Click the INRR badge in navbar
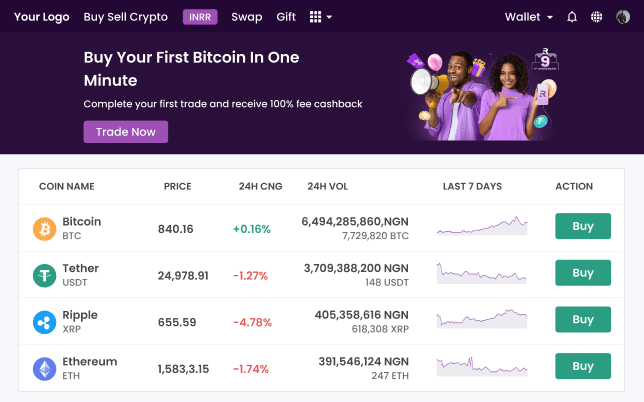 coord(200,17)
